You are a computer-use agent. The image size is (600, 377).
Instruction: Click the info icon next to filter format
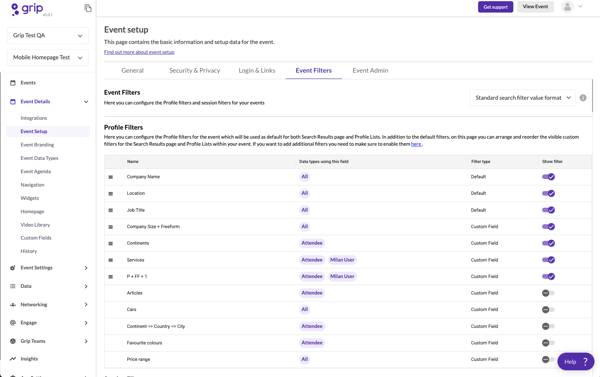point(583,98)
